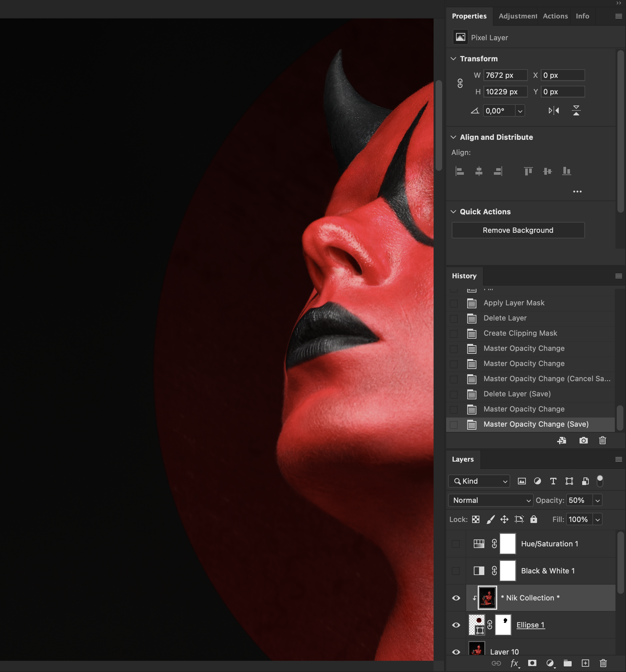This screenshot has height=672, width=626.
Task: Create a new layer plus icon
Action: 585,663
